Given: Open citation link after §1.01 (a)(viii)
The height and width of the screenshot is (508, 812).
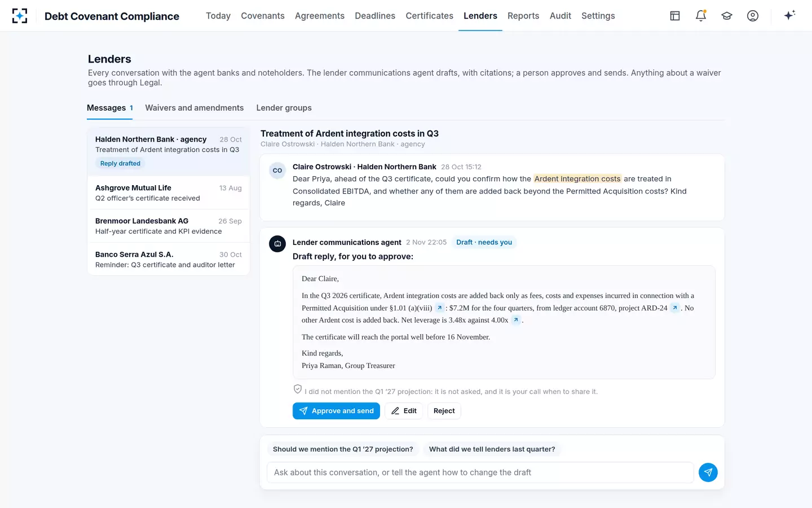Looking at the screenshot, I should 440,308.
